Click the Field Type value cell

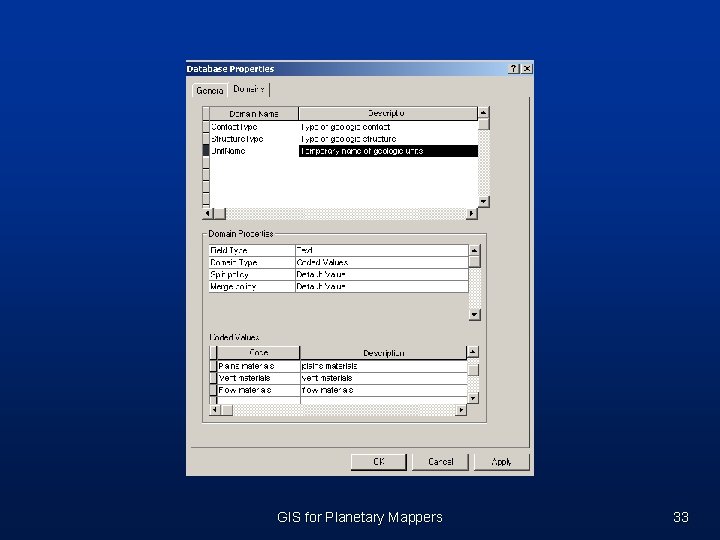[381, 250]
